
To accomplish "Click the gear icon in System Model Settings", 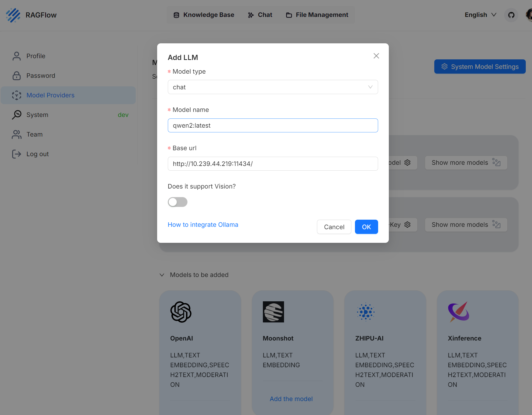I will (x=444, y=66).
